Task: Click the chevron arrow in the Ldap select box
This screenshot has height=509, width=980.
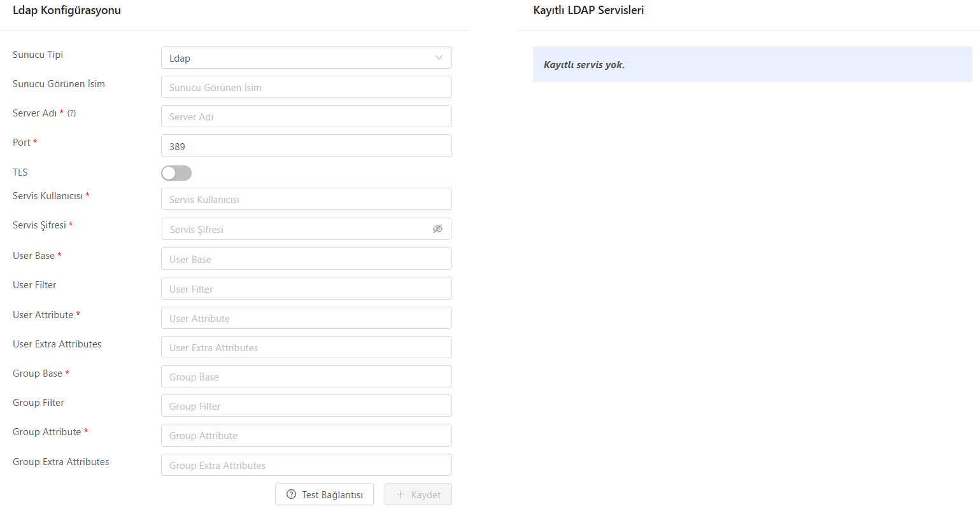Action: [439, 58]
